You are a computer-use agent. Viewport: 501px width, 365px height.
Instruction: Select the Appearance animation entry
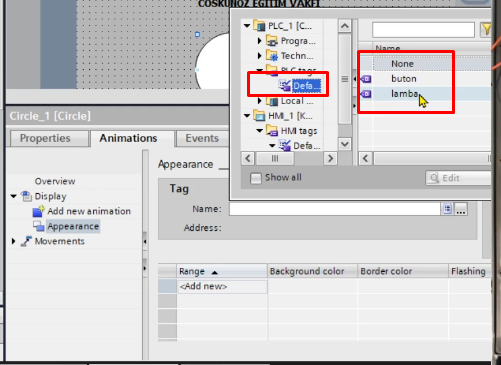(x=73, y=226)
